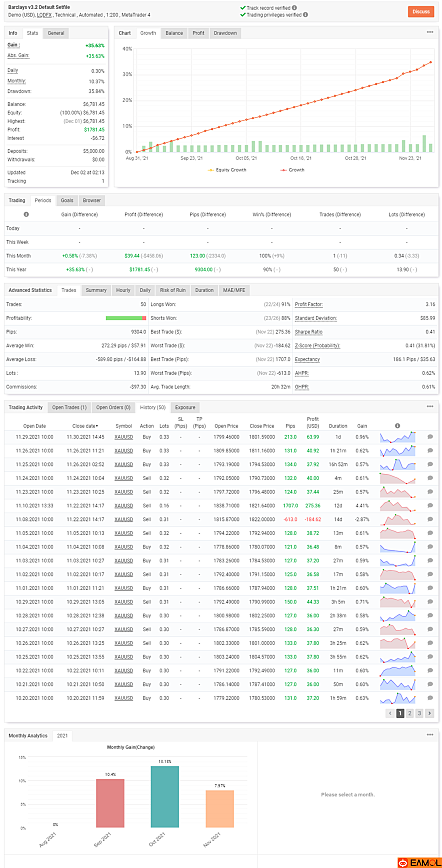
Task: Click the Trading privileges verified info icon
Action: click(305, 15)
